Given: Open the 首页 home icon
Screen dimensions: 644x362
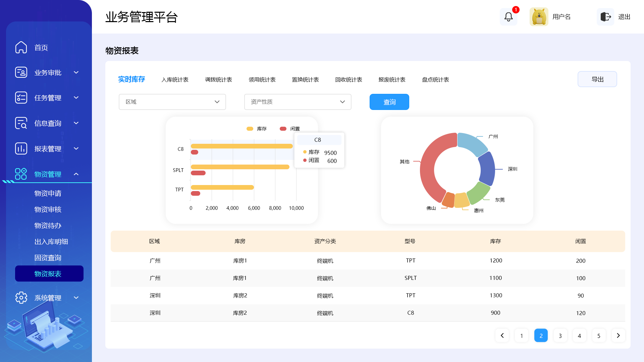Looking at the screenshot, I should point(21,47).
